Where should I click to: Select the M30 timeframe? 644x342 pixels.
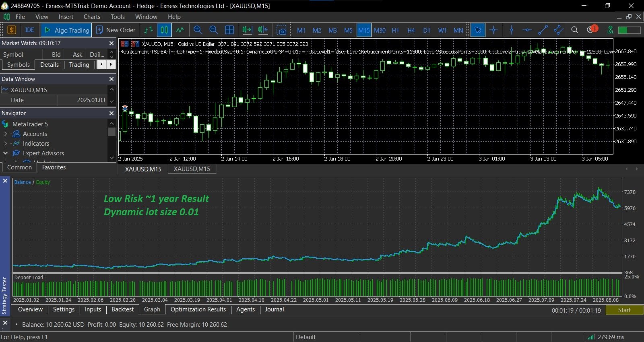tap(380, 30)
